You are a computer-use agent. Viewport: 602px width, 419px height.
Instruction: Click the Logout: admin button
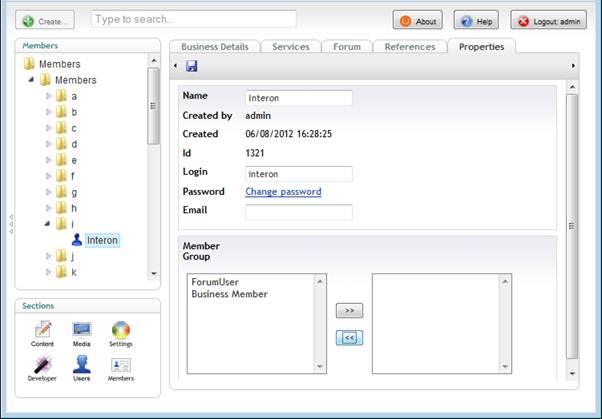(x=548, y=20)
